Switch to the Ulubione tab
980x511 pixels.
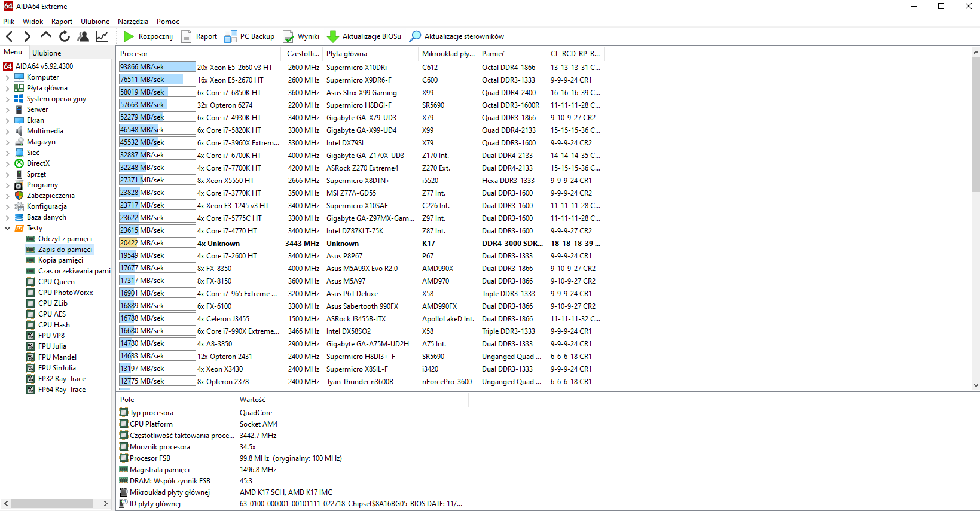[x=47, y=53]
